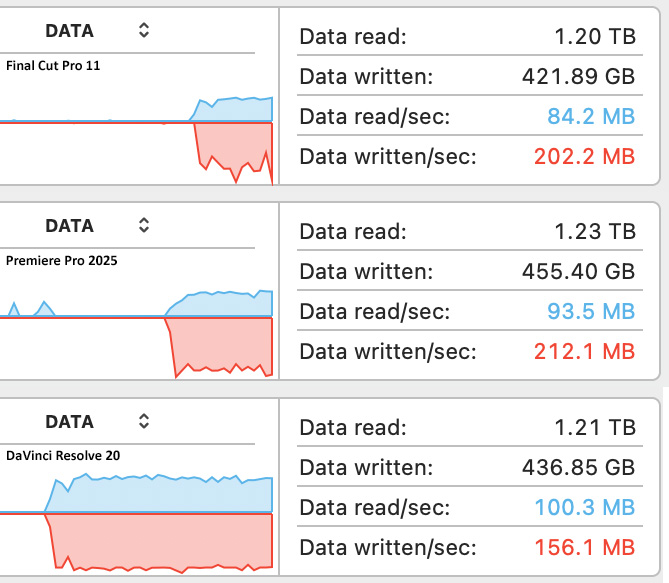Click the 421.89 GB data written value

click(x=578, y=76)
